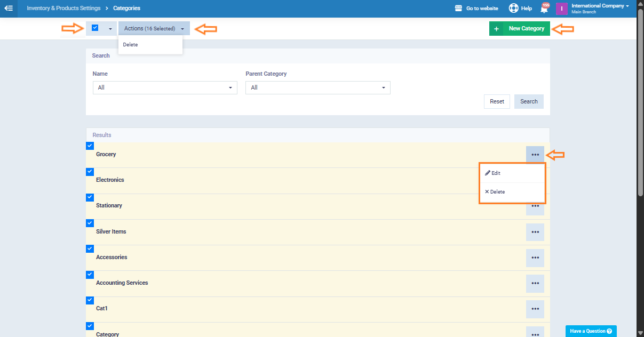This screenshot has width=644, height=337.
Task: Open the Actions (16 Selected) dropdown
Action: click(154, 29)
